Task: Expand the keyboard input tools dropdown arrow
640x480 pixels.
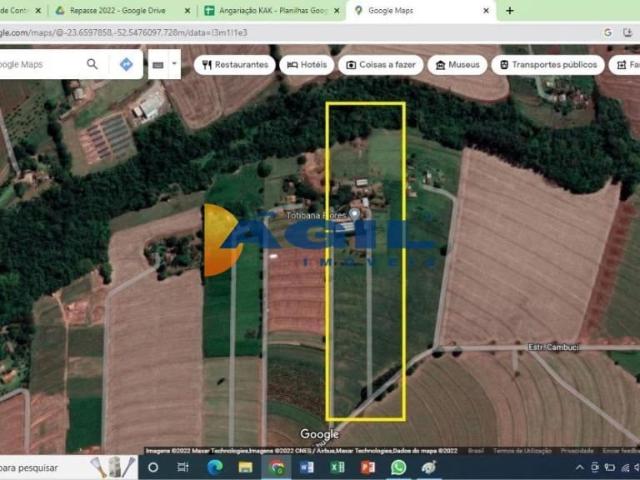Action: click(174, 64)
